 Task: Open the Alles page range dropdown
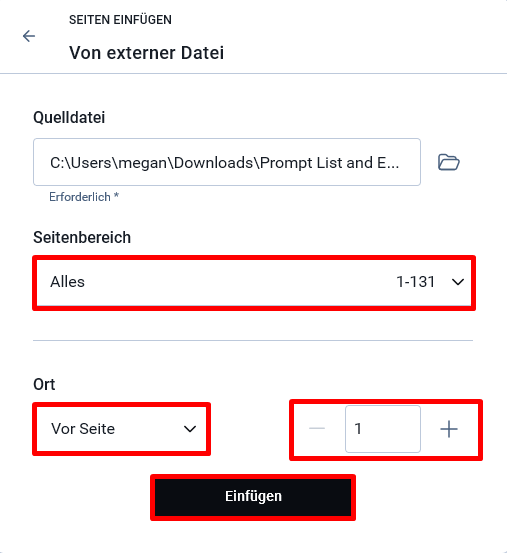(254, 283)
